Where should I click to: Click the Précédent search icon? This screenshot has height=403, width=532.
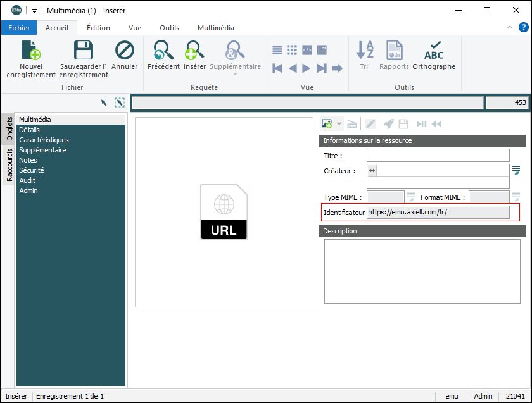(x=163, y=51)
